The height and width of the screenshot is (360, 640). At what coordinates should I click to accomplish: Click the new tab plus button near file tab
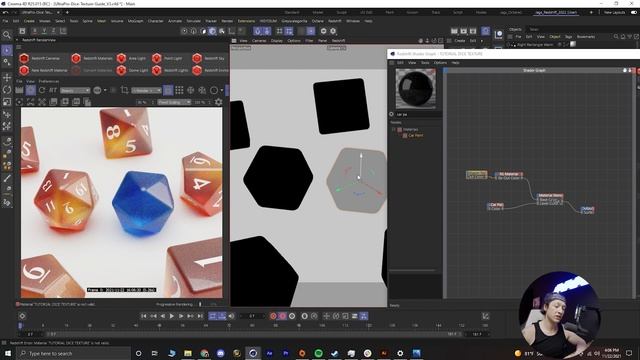tap(67, 13)
